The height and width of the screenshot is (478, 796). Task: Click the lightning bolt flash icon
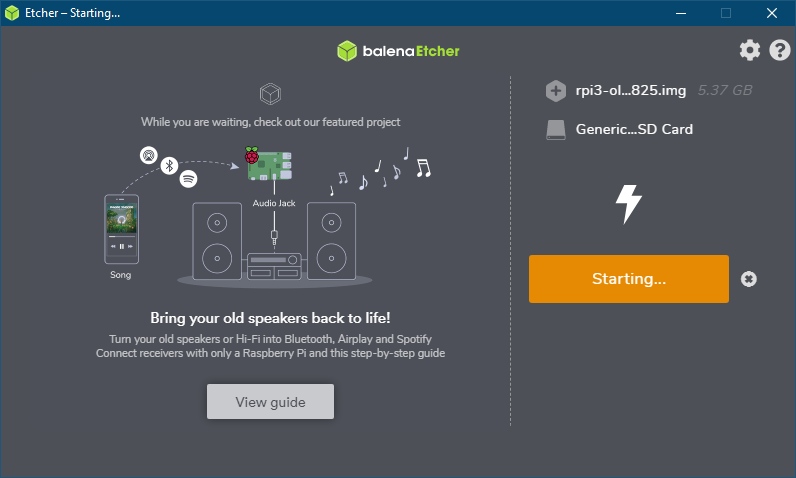point(628,203)
